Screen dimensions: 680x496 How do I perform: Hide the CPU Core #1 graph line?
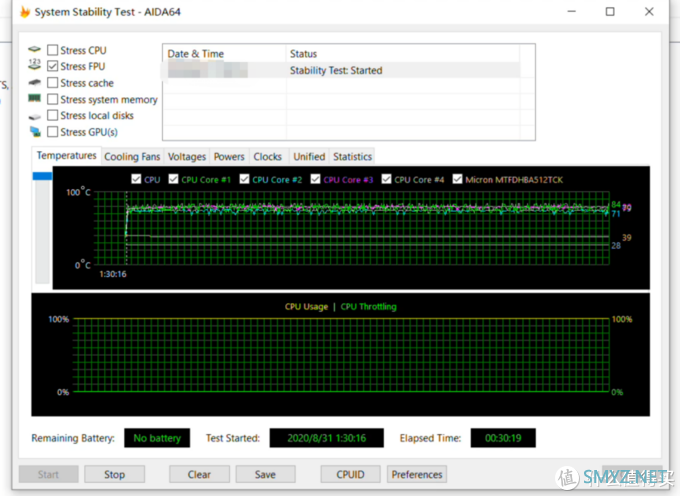pos(173,179)
